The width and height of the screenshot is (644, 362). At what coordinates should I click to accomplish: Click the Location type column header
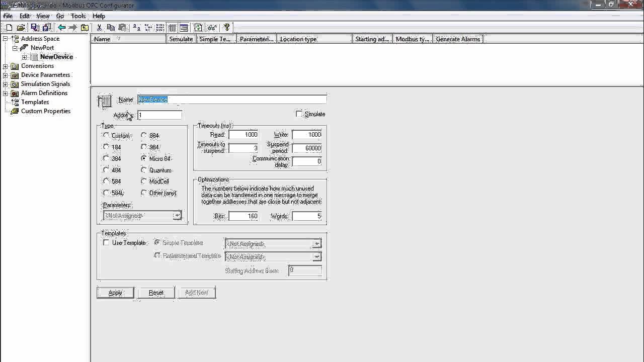tap(314, 39)
